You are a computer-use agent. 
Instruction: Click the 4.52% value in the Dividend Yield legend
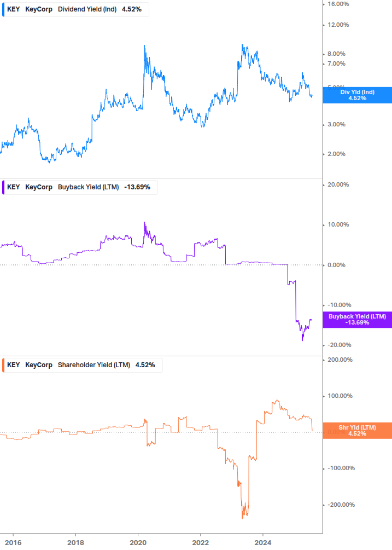(132, 9)
